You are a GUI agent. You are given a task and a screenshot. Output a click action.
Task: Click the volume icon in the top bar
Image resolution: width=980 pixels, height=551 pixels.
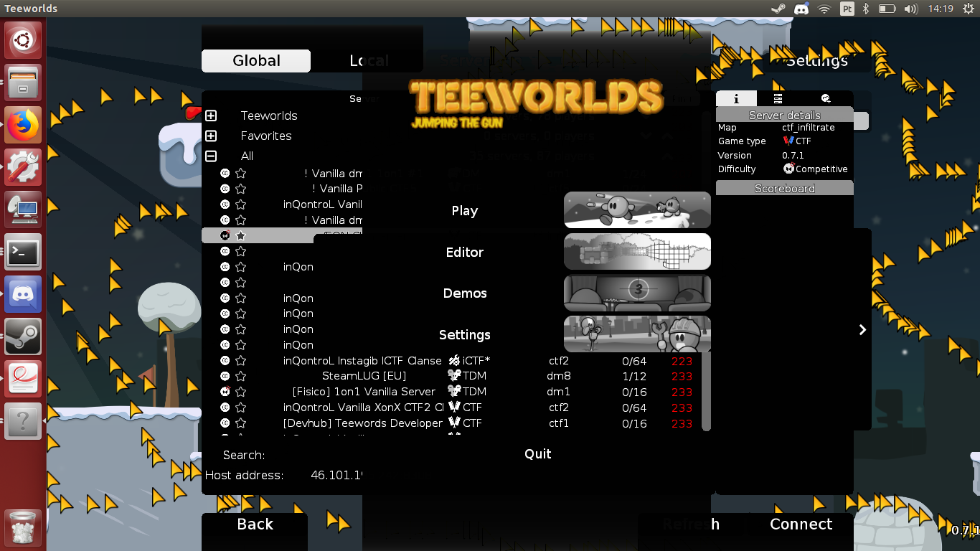click(x=911, y=9)
